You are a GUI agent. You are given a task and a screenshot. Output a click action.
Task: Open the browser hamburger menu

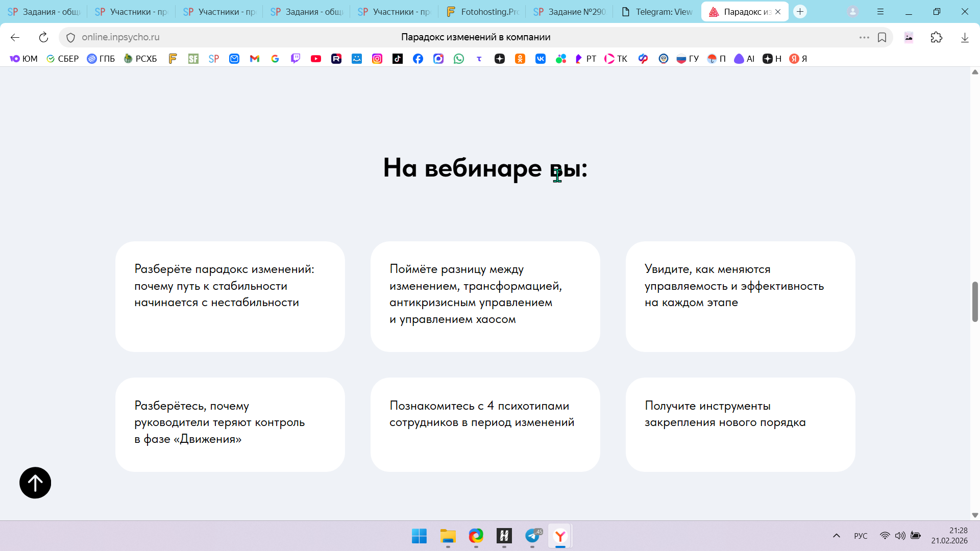click(880, 12)
